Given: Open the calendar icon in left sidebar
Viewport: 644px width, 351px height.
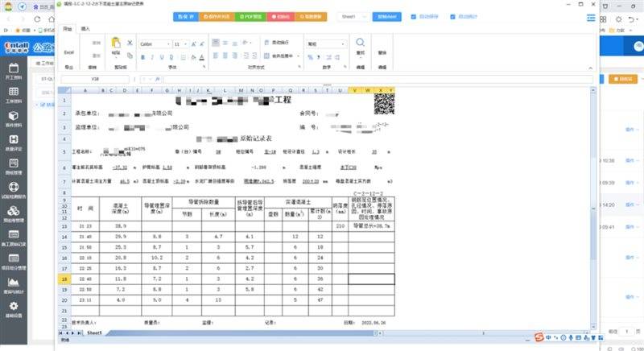Looking at the screenshot, I should point(14,68).
